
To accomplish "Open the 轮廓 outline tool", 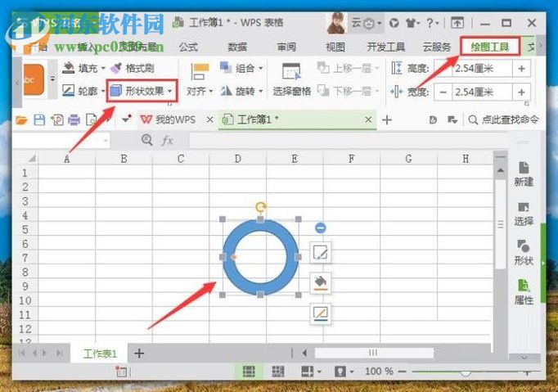I will tap(83, 91).
